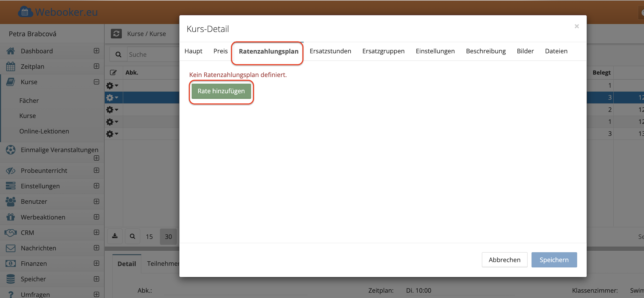Click the Finanzen banknote icon
The height and width of the screenshot is (298, 644).
pyautogui.click(x=11, y=263)
